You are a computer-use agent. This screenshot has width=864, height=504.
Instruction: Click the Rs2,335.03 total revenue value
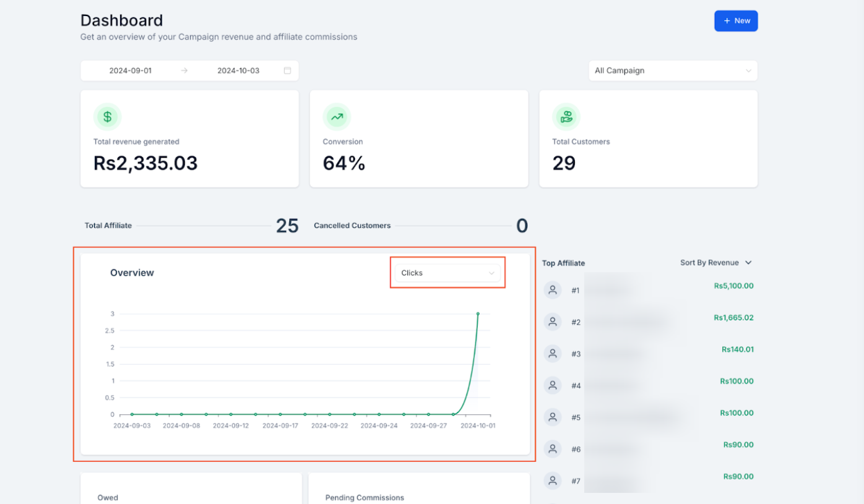point(145,163)
